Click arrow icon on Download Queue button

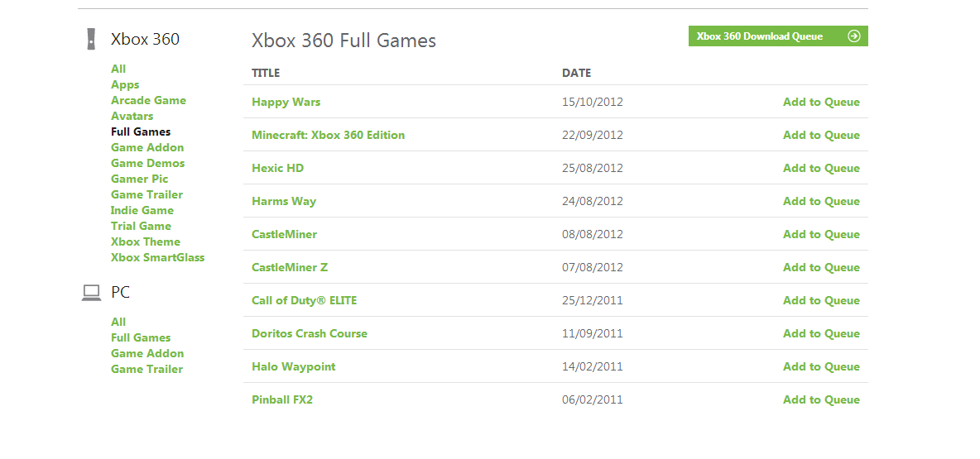pos(853,36)
